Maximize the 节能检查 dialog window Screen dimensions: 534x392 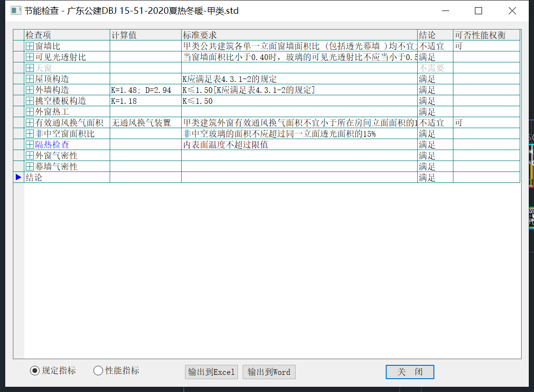[x=478, y=10]
